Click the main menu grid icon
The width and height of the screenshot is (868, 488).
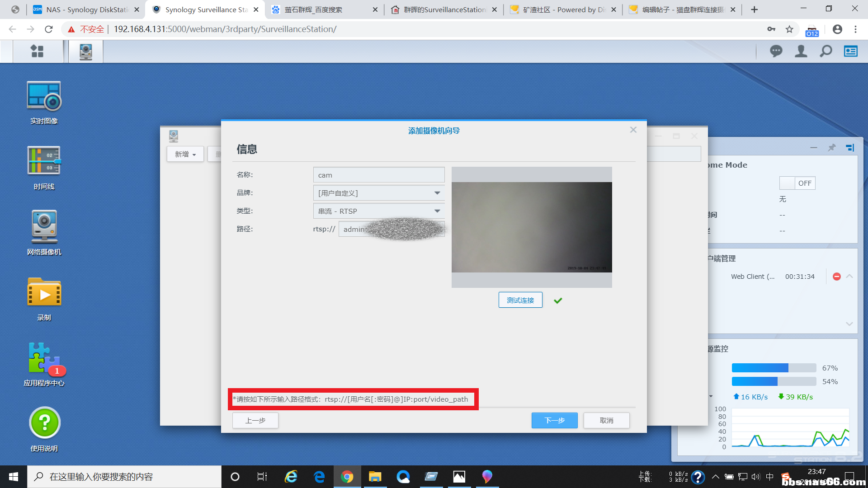[x=37, y=51]
